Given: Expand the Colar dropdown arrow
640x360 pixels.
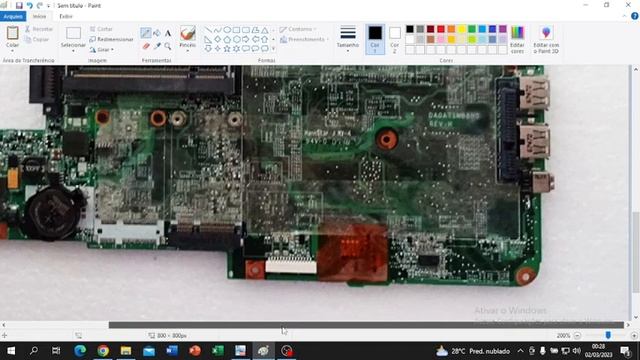Looking at the screenshot, I should (12, 51).
